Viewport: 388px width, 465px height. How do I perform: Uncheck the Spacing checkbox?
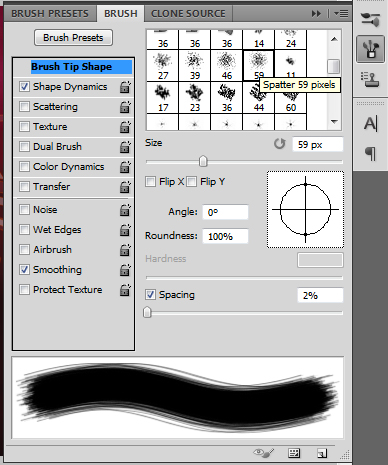tap(150, 295)
